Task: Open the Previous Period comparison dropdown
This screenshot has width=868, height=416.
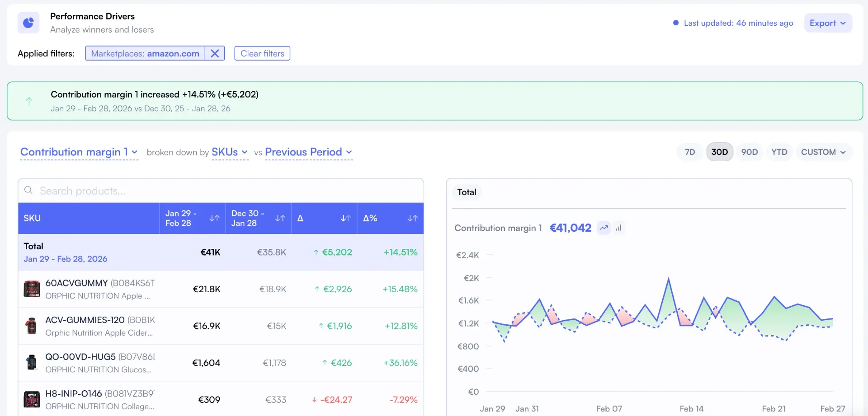Action: [309, 152]
